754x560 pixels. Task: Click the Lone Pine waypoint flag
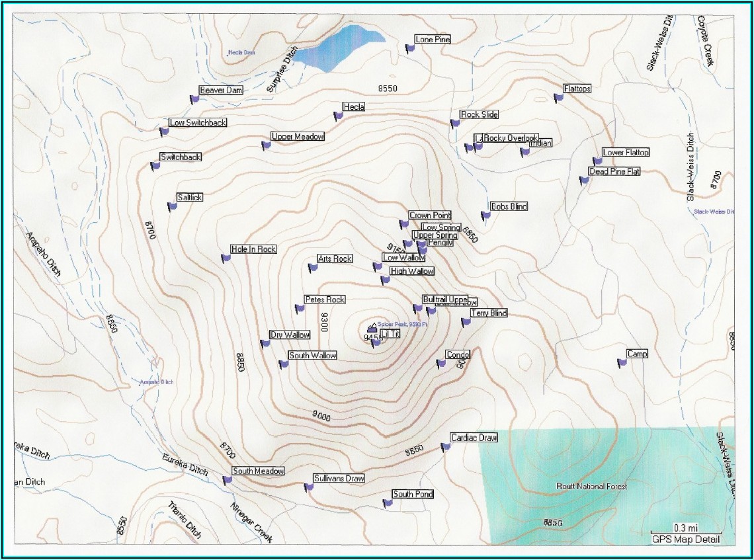(409, 48)
